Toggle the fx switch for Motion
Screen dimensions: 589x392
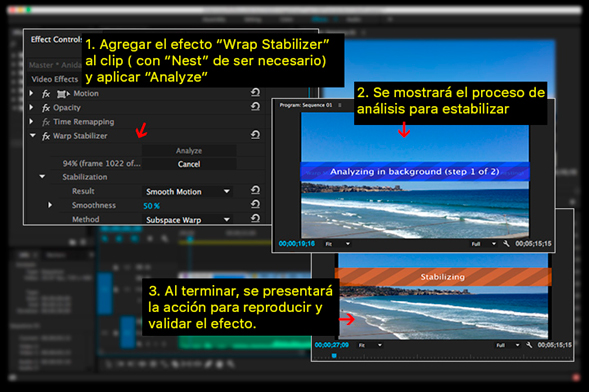[x=46, y=93]
